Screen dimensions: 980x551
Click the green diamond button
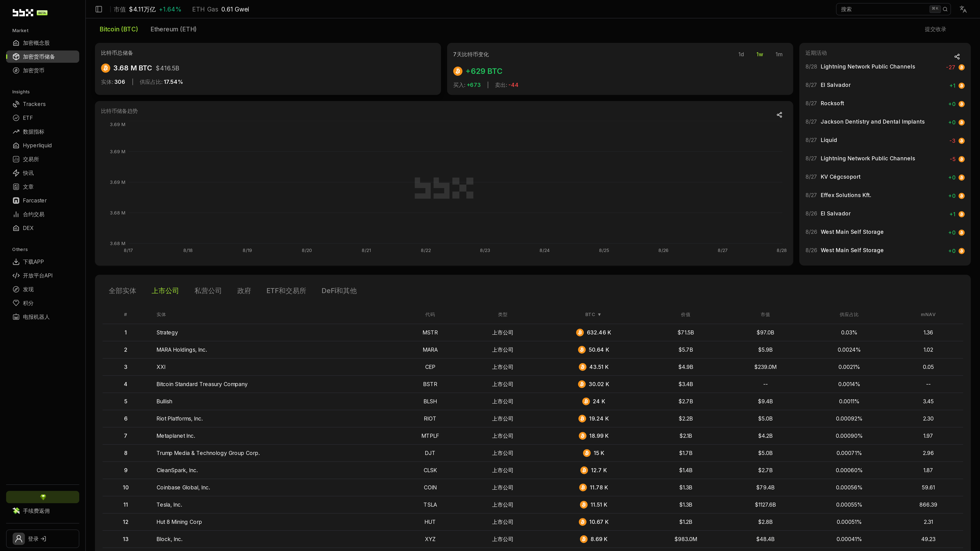click(43, 497)
